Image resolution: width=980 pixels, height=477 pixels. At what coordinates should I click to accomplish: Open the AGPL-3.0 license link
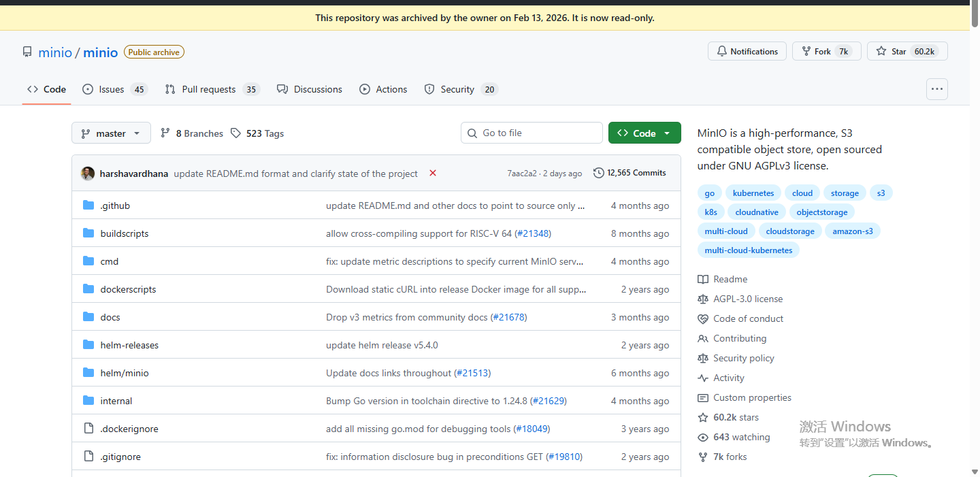[747, 299]
